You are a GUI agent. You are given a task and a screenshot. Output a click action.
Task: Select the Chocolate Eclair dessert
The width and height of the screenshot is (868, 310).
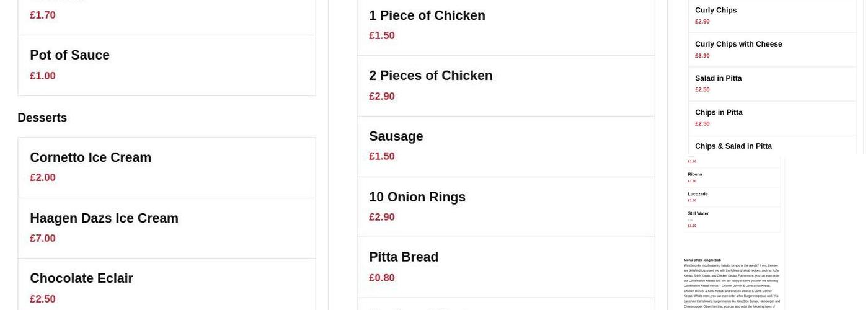(81, 278)
